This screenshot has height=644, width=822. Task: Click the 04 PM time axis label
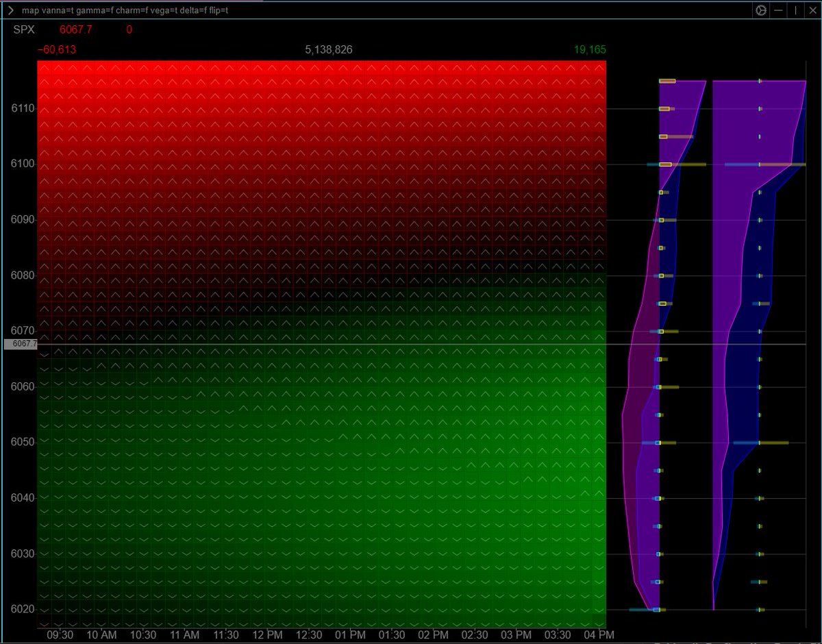tap(599, 635)
